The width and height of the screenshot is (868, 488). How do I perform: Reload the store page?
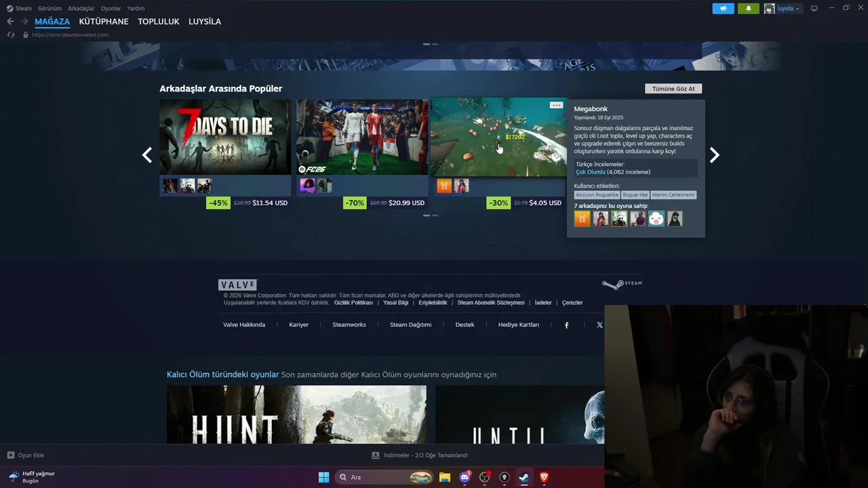coord(11,35)
